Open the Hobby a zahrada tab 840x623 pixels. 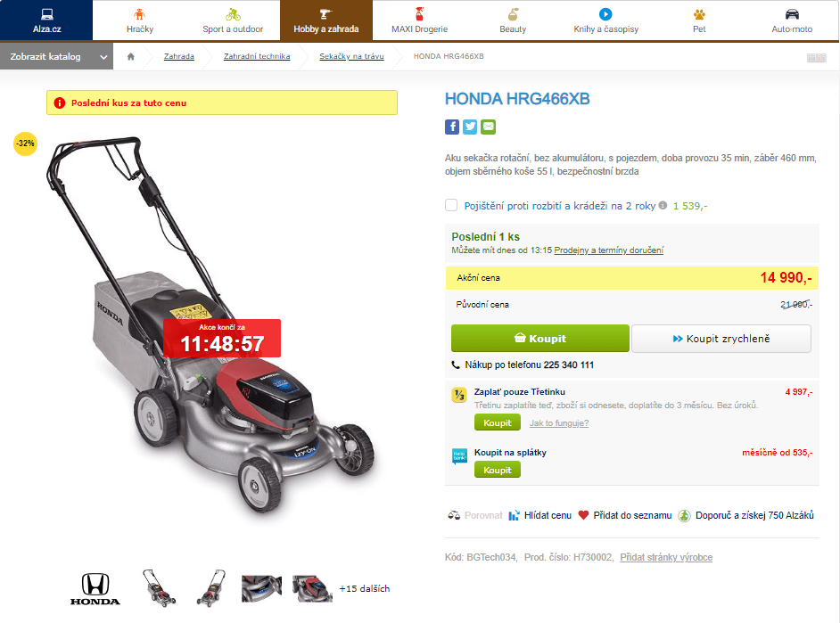click(x=325, y=20)
